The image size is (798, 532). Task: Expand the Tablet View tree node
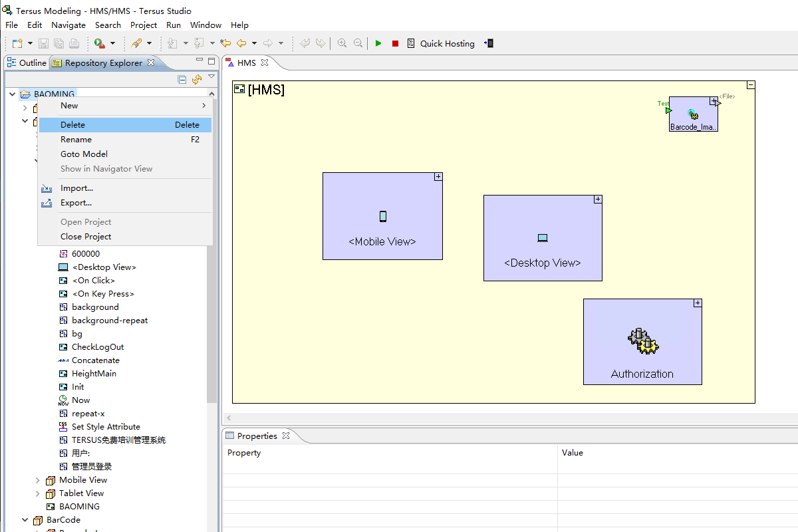click(38, 493)
